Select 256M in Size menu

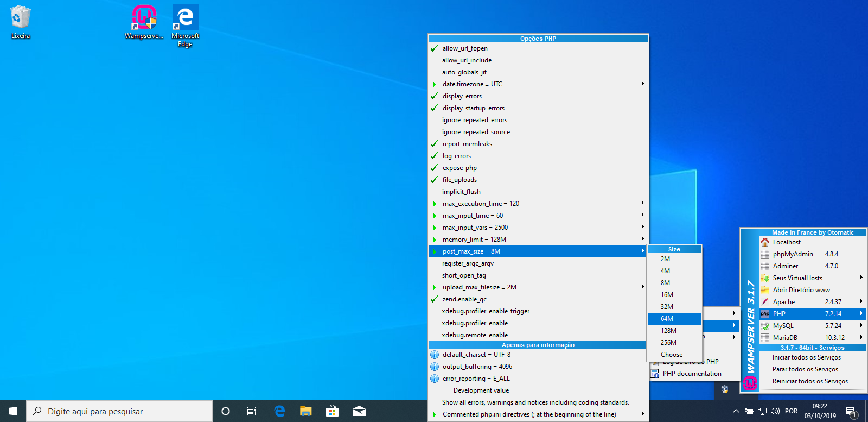[674, 343]
